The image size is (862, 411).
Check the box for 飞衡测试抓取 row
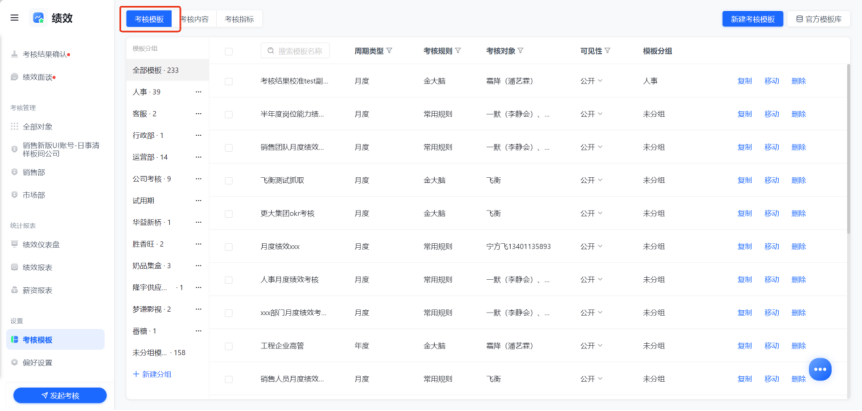pyautogui.click(x=229, y=180)
